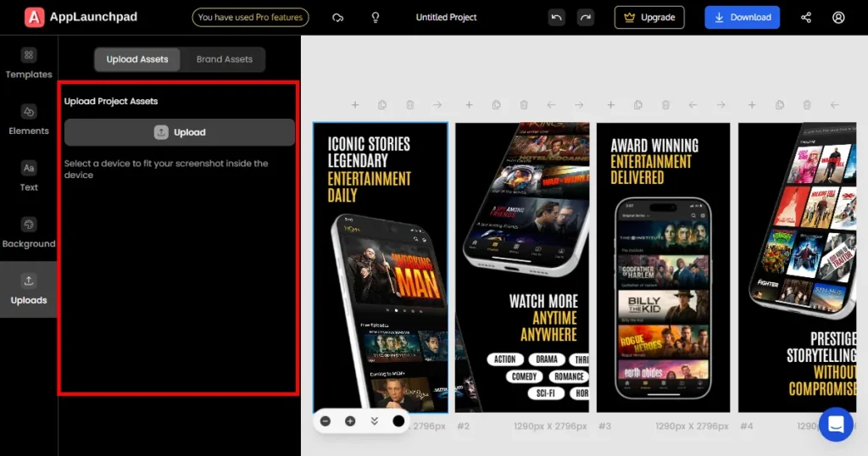Collapse the floating toolbar with double chevron
The image size is (868, 456).
click(x=374, y=421)
